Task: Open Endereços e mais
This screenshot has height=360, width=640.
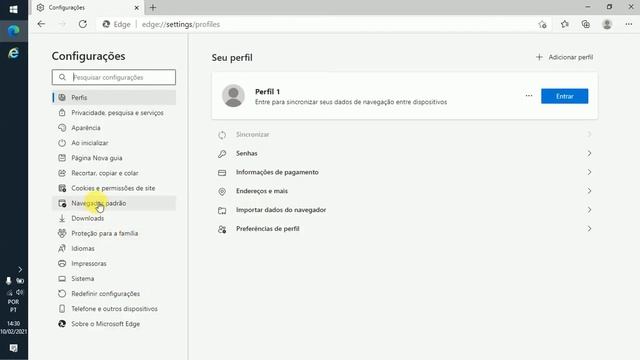Action: point(404,191)
